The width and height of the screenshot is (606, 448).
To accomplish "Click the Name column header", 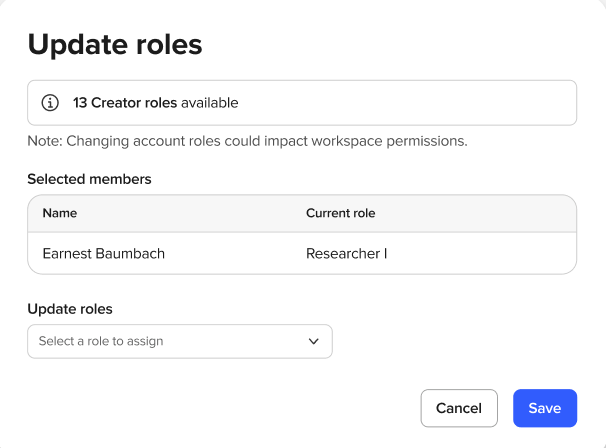I will coord(59,213).
